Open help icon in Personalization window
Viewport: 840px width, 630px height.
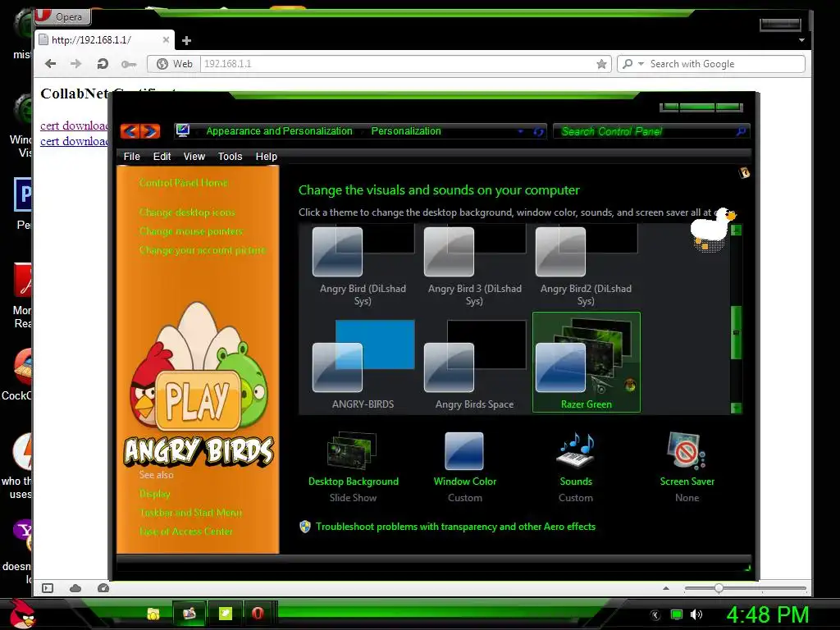[x=744, y=172]
